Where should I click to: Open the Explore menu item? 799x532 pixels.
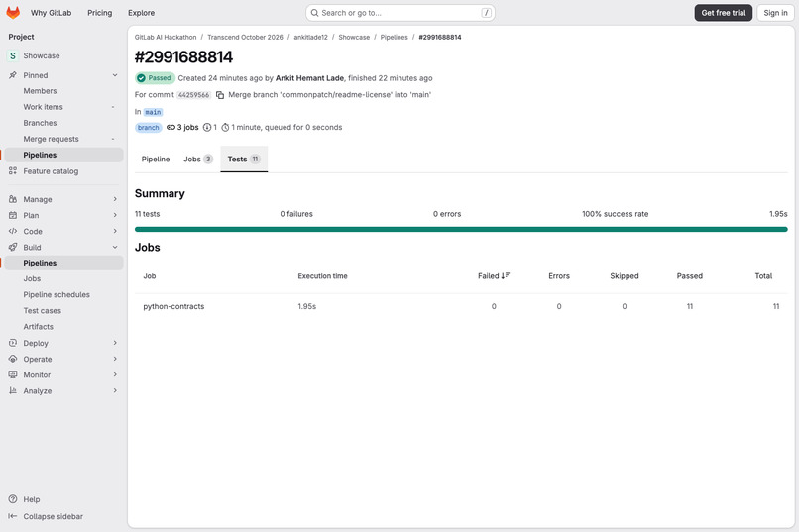coord(141,13)
